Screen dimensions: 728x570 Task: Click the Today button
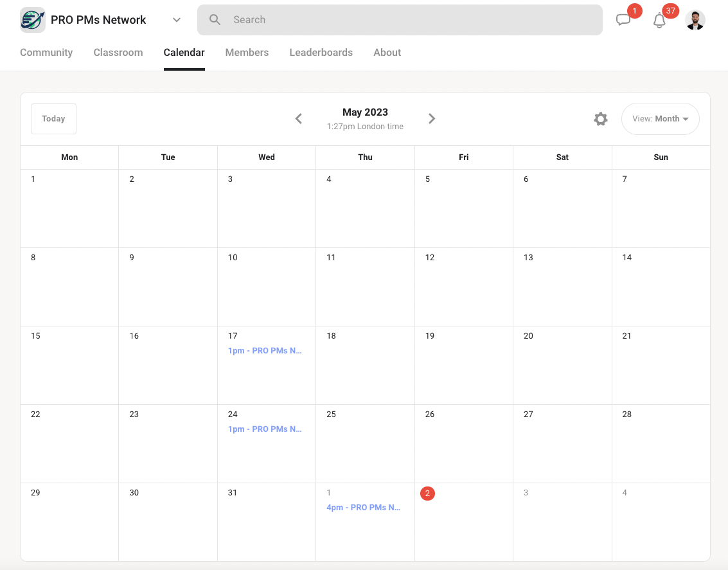[x=53, y=119]
